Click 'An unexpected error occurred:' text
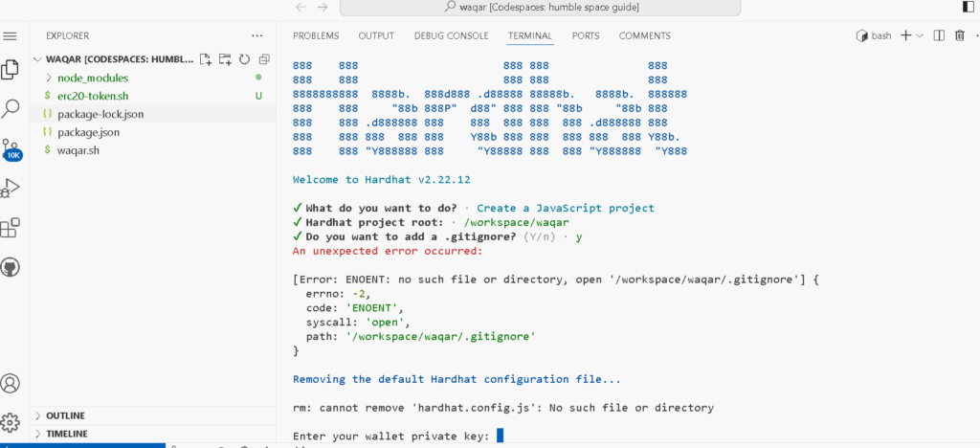The image size is (980, 448). 389,251
